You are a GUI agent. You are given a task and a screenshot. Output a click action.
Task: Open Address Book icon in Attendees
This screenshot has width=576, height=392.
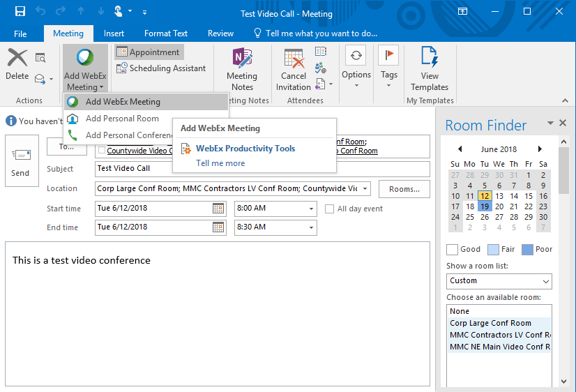[x=321, y=52]
